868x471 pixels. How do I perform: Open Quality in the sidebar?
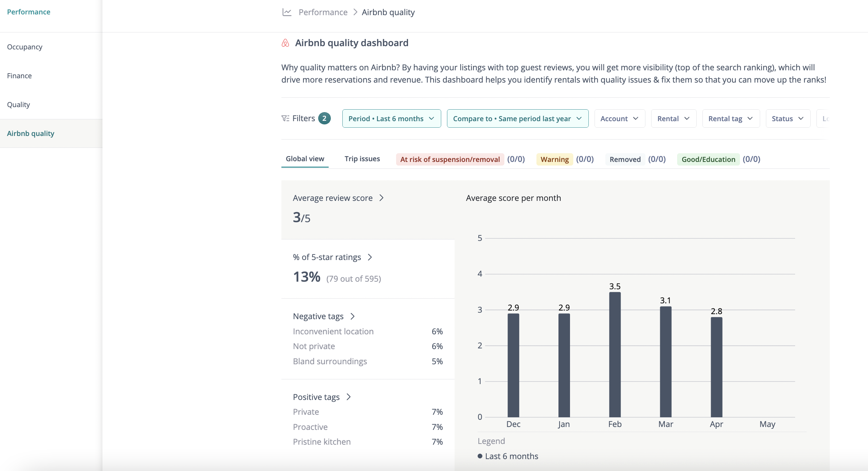pos(51,105)
